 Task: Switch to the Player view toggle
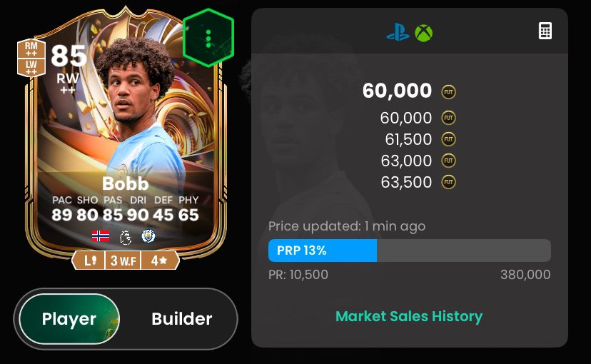tap(69, 319)
